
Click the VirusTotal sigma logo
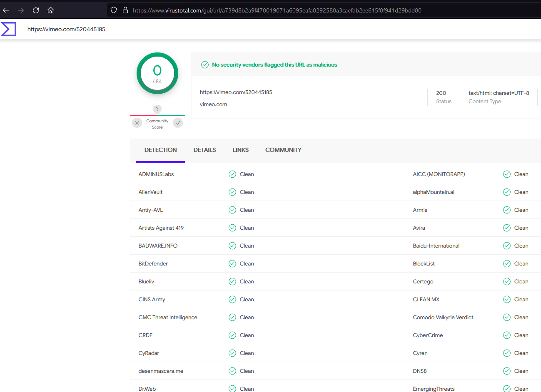click(x=8, y=29)
